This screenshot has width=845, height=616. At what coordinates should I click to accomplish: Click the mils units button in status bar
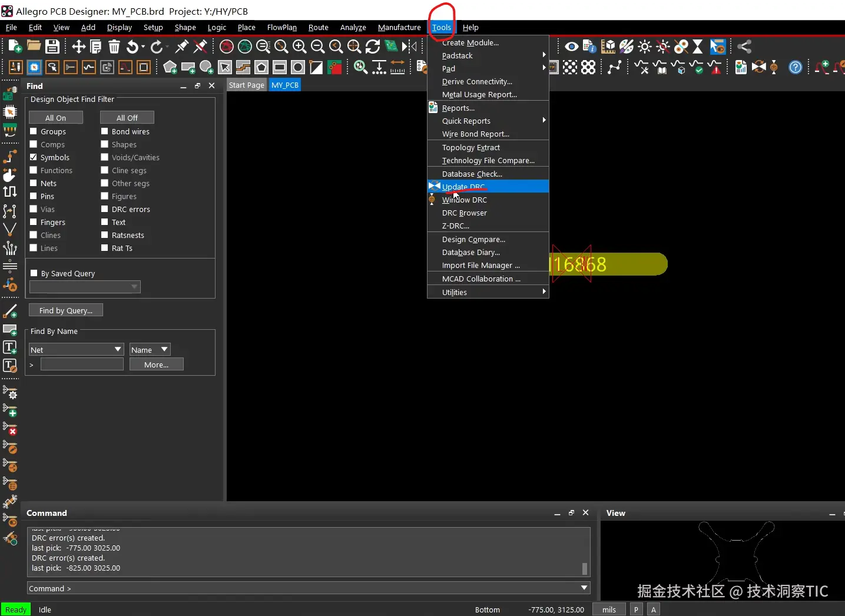[609, 610]
